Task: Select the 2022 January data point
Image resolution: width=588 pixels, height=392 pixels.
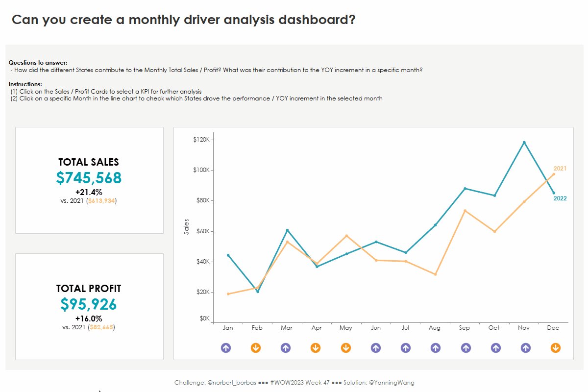Action: pos(228,255)
